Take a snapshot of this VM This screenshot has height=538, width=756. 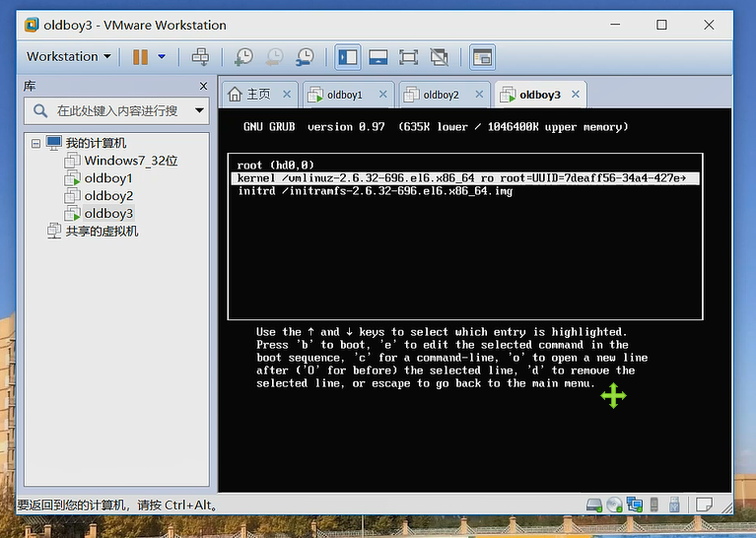tap(244, 57)
